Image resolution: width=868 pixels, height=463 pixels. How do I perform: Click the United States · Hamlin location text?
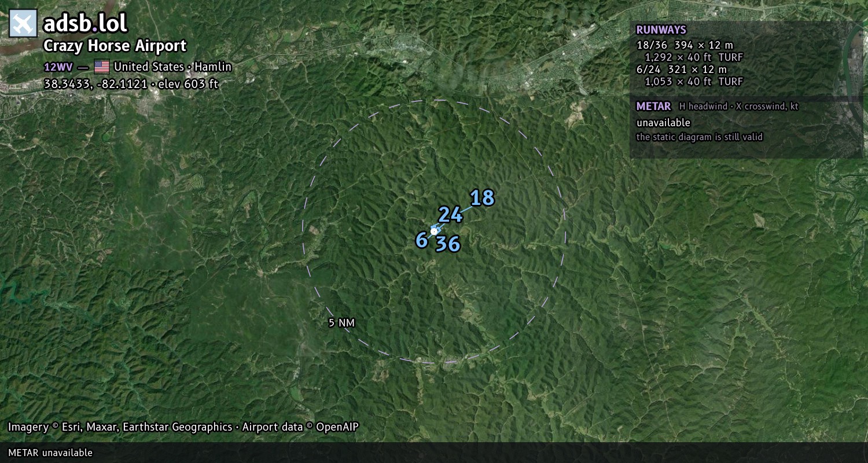172,67
